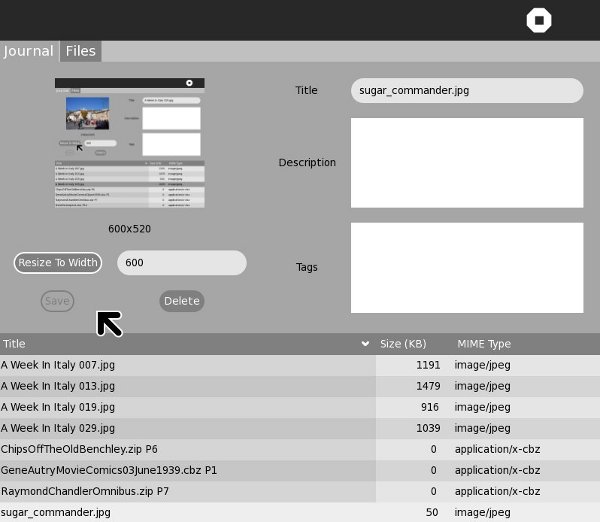This screenshot has height=522, width=600.
Task: Select A Week In Italy 013.jpg row
Action: (x=58, y=386)
